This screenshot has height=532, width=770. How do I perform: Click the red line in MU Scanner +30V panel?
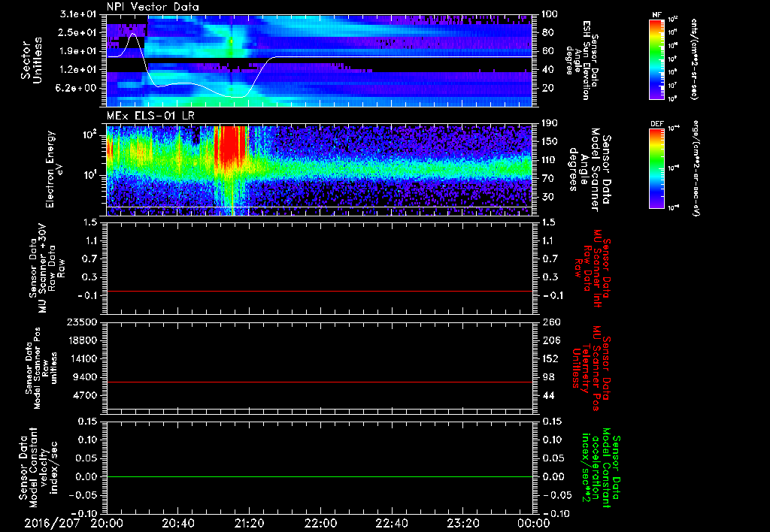click(319, 291)
